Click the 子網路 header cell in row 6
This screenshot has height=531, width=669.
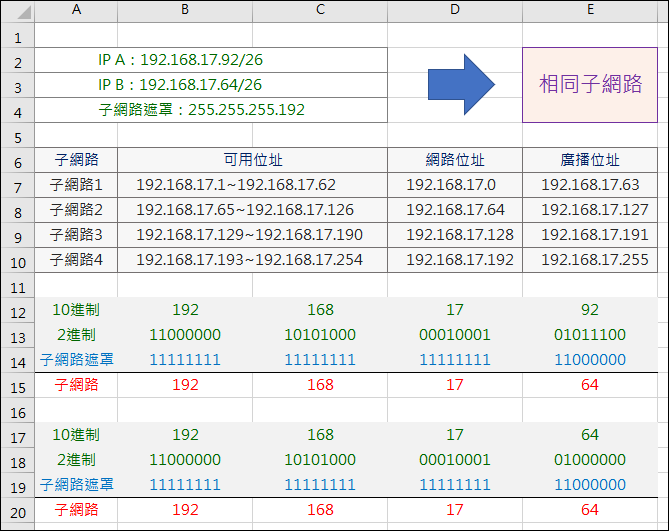76,160
